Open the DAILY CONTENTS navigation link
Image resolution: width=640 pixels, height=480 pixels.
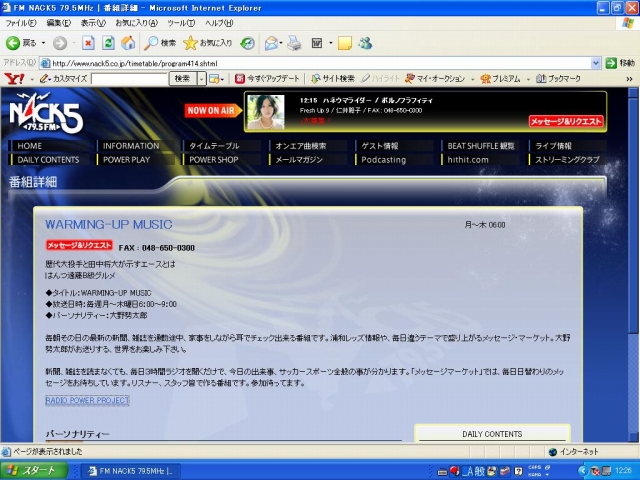[x=48, y=160]
